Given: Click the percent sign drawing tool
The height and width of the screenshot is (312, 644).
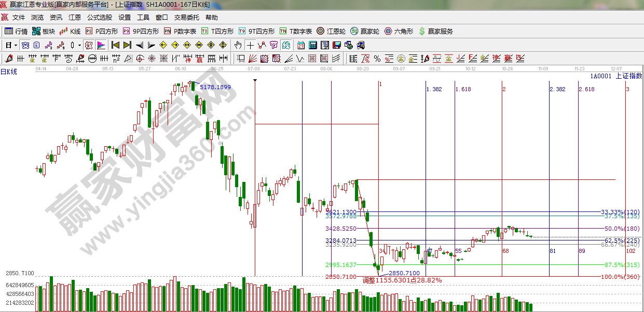Looking at the screenshot, I should pyautogui.click(x=377, y=58).
